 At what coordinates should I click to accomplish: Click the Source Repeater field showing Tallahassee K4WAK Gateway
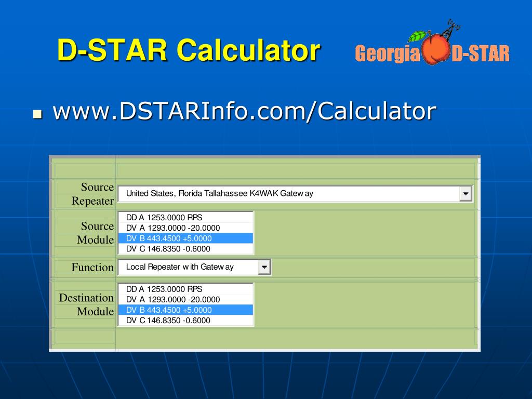[295, 194]
